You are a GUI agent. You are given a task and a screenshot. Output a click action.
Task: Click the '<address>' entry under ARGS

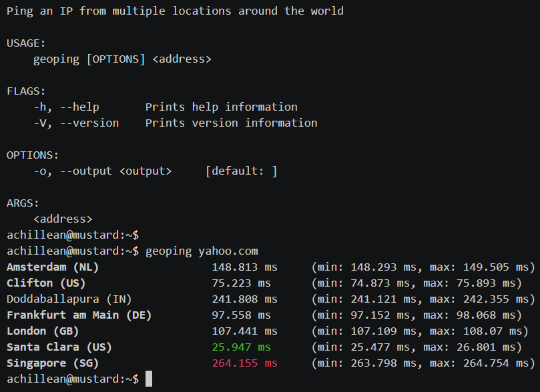coord(63,219)
